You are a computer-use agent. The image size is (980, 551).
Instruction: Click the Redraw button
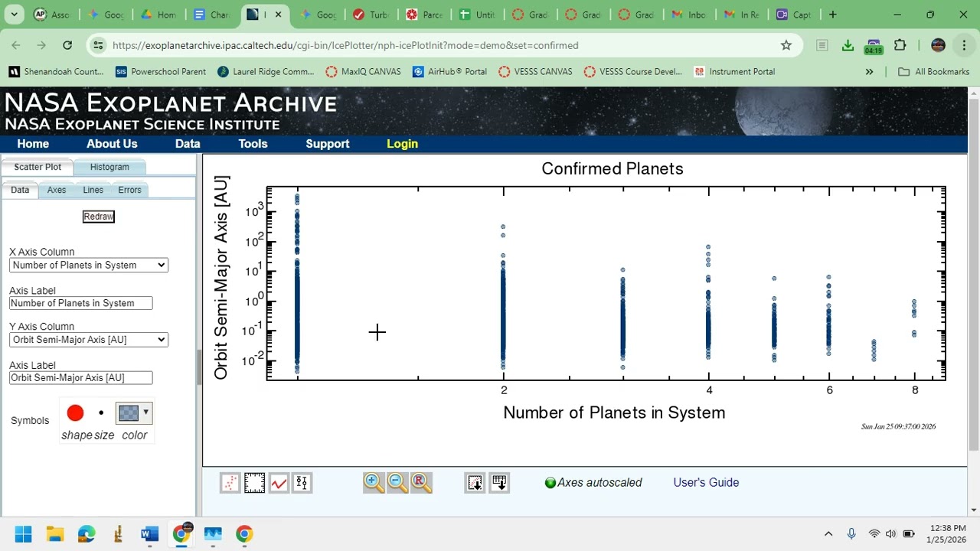(99, 217)
